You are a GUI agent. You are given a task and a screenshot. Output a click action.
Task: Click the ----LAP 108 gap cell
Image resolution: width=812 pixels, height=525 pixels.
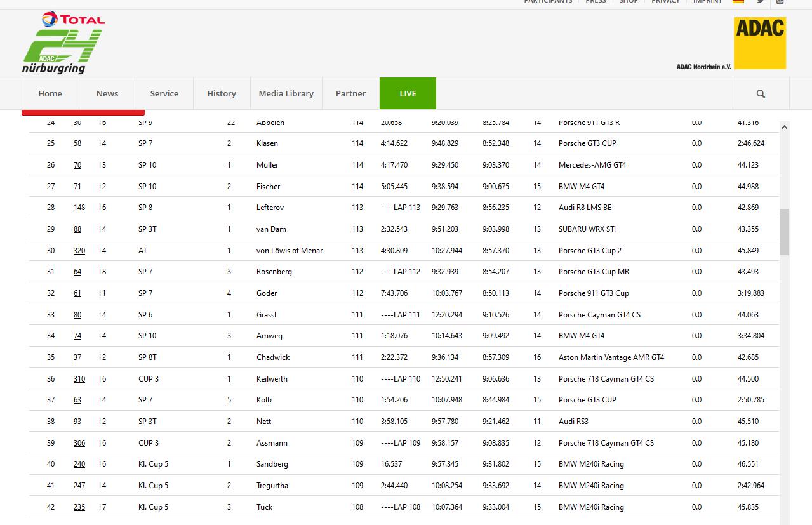coord(401,507)
